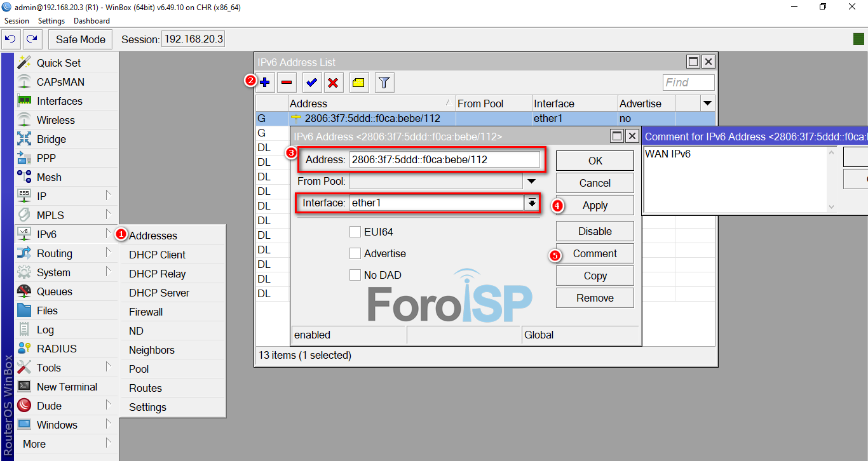Click the scrollbar in the comment text box
Image resolution: width=868 pixels, height=461 pixels.
(831, 180)
